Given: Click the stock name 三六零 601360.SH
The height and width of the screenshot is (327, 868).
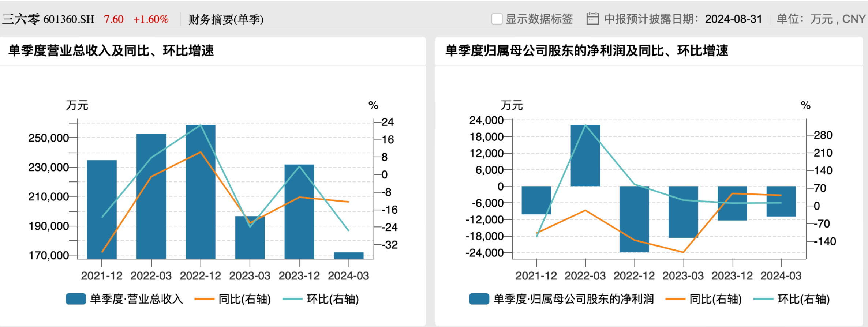Looking at the screenshot, I should [48, 19].
